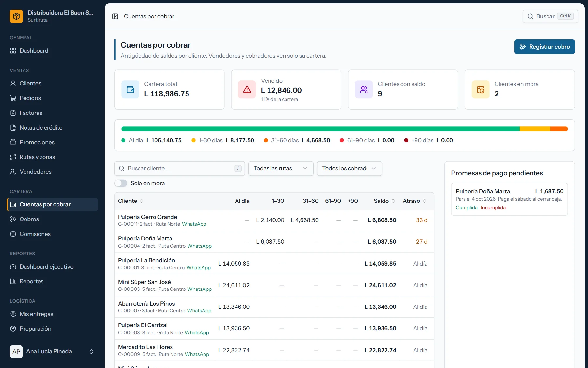Screen dimensions: 588x368
Task: Select Cuentas por cobrar sidebar item
Action: coord(52,204)
